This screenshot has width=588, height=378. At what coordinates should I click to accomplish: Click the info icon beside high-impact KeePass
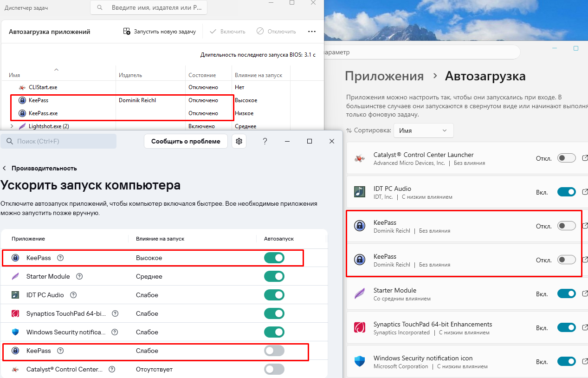pyautogui.click(x=60, y=258)
